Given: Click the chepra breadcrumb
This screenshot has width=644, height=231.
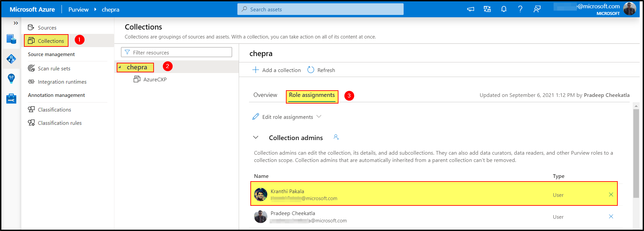Looking at the screenshot, I should coord(110,10).
